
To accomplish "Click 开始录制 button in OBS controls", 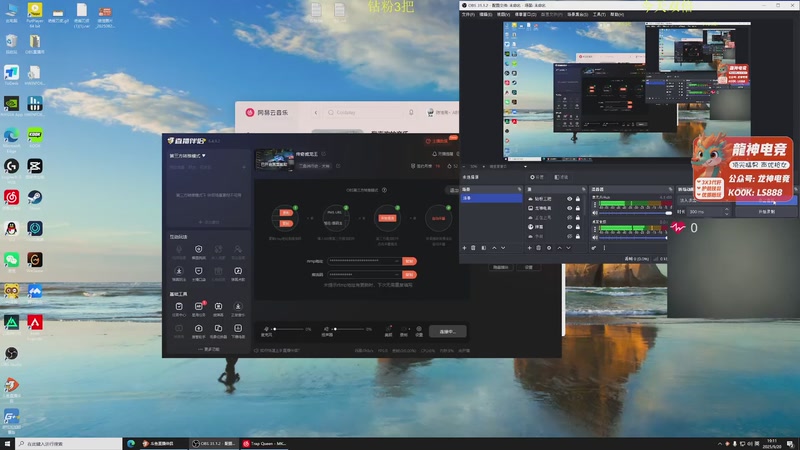I will pos(766,211).
